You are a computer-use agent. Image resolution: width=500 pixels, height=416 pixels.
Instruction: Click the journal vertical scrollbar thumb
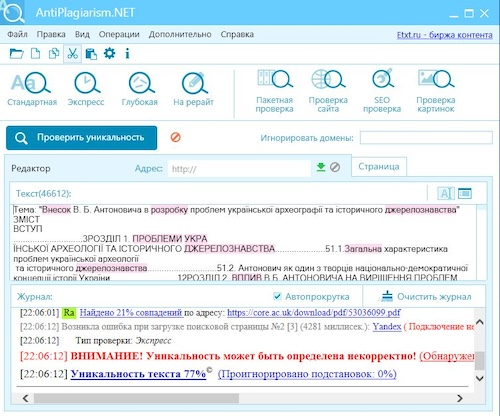tap(479, 360)
